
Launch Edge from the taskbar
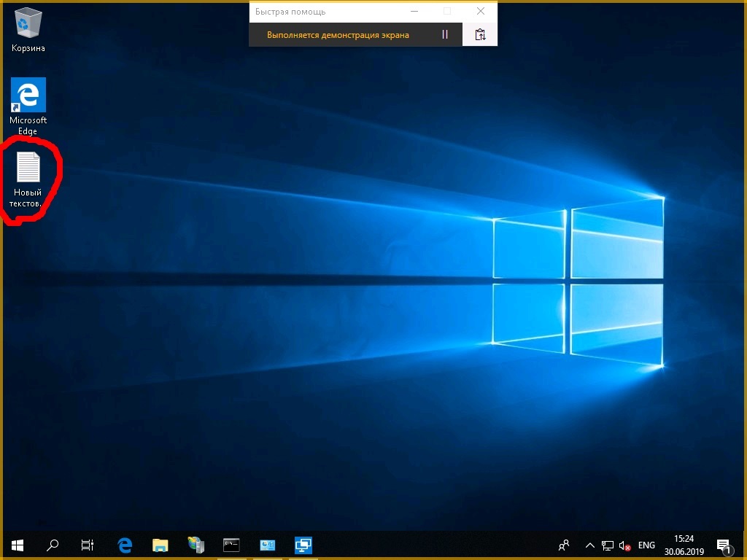(125, 545)
